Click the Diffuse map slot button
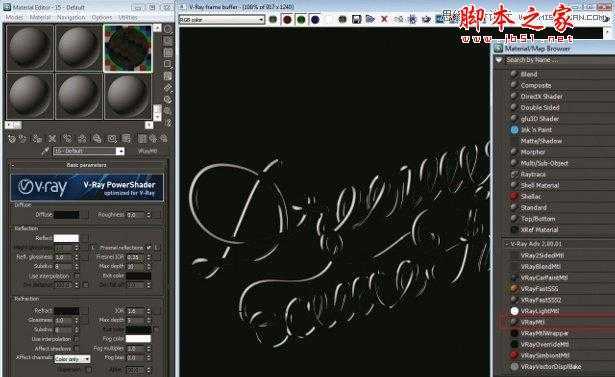 tap(85, 215)
